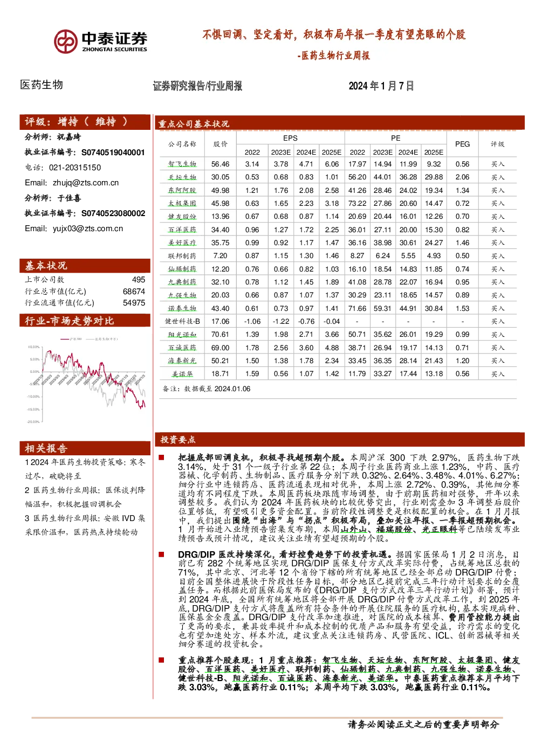The image size is (535, 756).
Task: Select circulating market value 54975
Action: point(134,303)
